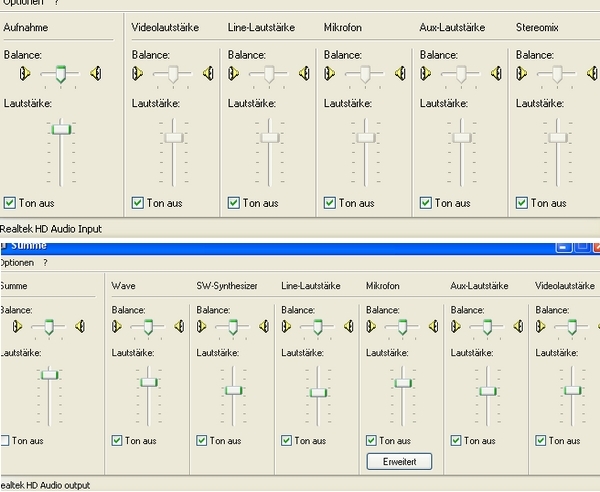The width and height of the screenshot is (600, 492).
Task: Minimize the Summe window
Action: (x=563, y=247)
